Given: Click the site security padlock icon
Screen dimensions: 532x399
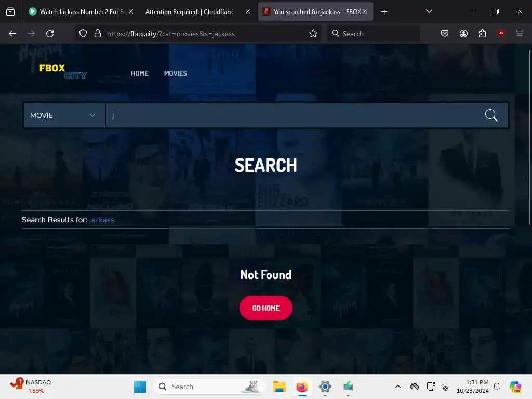Looking at the screenshot, I should tap(98, 34).
